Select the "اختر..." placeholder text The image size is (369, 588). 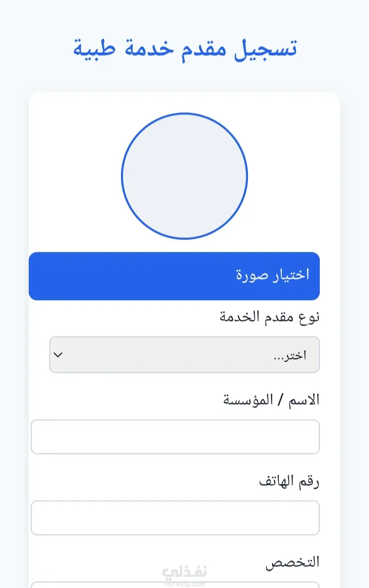(x=290, y=356)
